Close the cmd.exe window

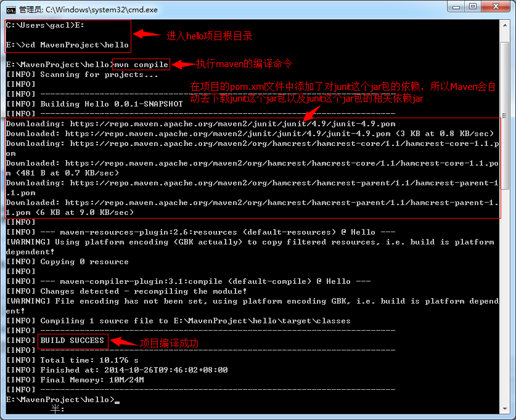coord(496,7)
